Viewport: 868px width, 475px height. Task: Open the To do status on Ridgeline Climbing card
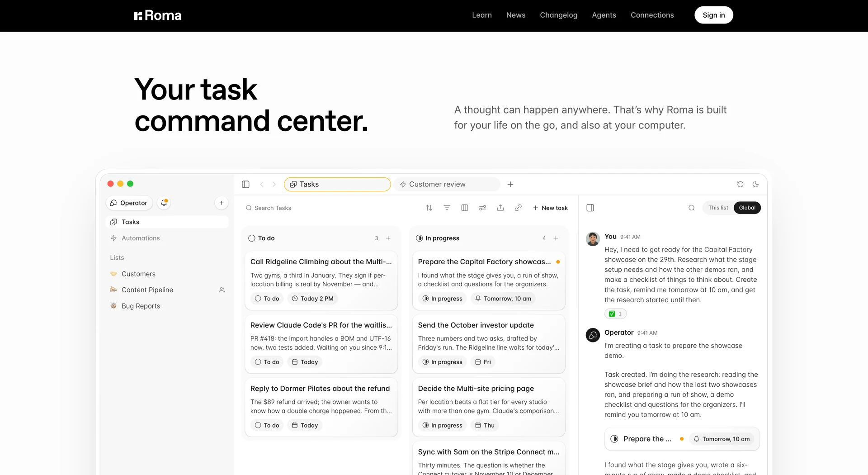coord(267,299)
